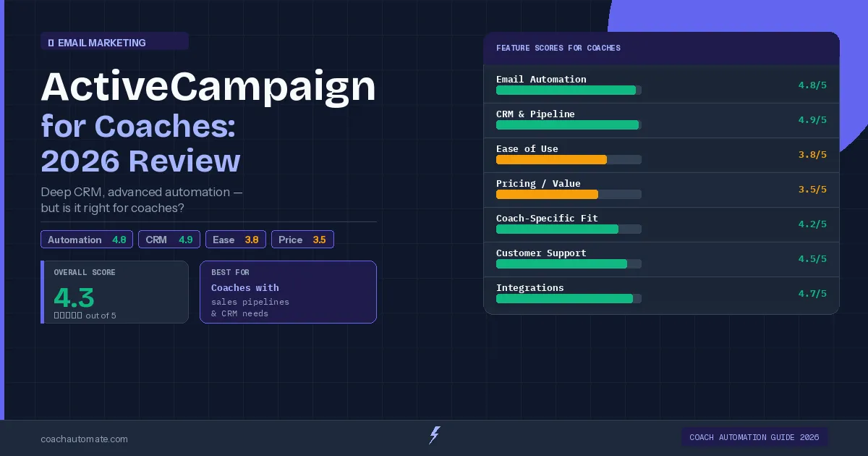
Task: Select the COACH AUTOMATION GUIDE 2026 tab
Action: pos(754,437)
